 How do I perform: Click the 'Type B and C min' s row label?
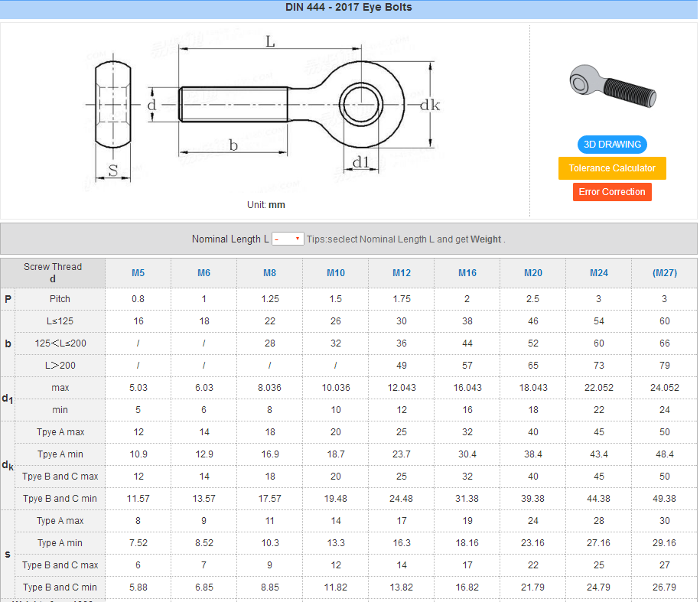coord(60,587)
